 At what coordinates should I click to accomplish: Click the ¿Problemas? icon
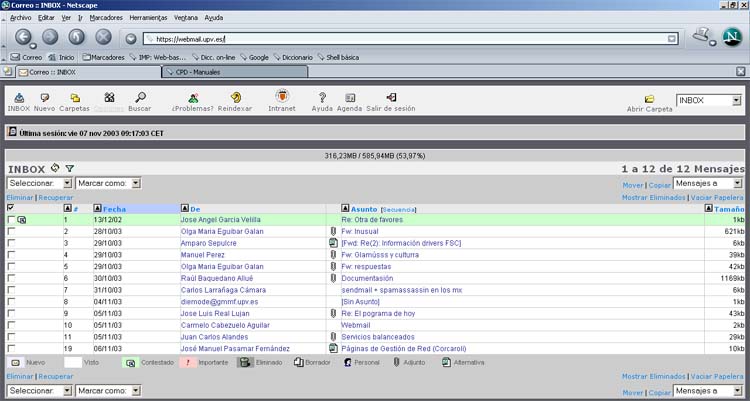pyautogui.click(x=193, y=98)
